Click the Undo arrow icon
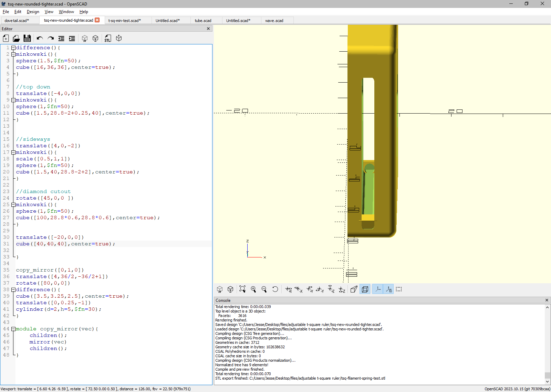 (40, 38)
